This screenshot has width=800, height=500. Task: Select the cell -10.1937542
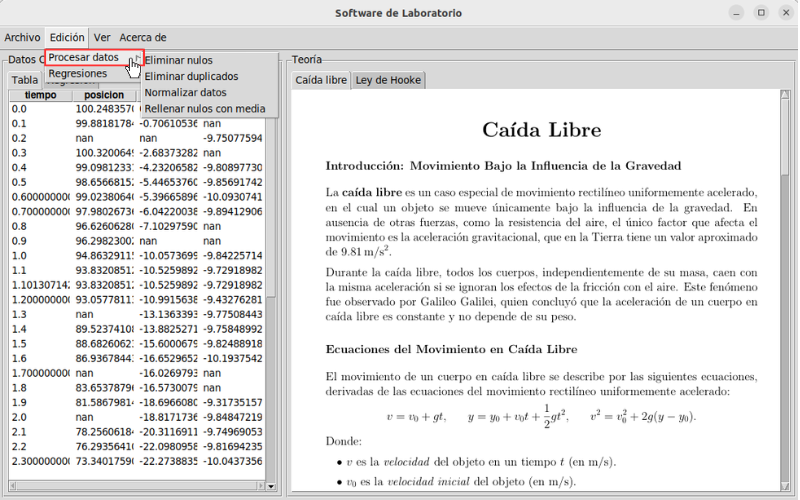(x=232, y=359)
